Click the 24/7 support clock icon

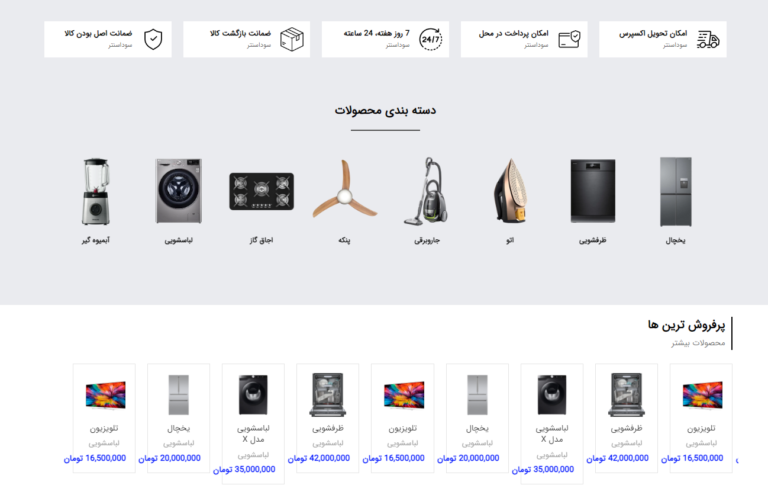point(431,39)
